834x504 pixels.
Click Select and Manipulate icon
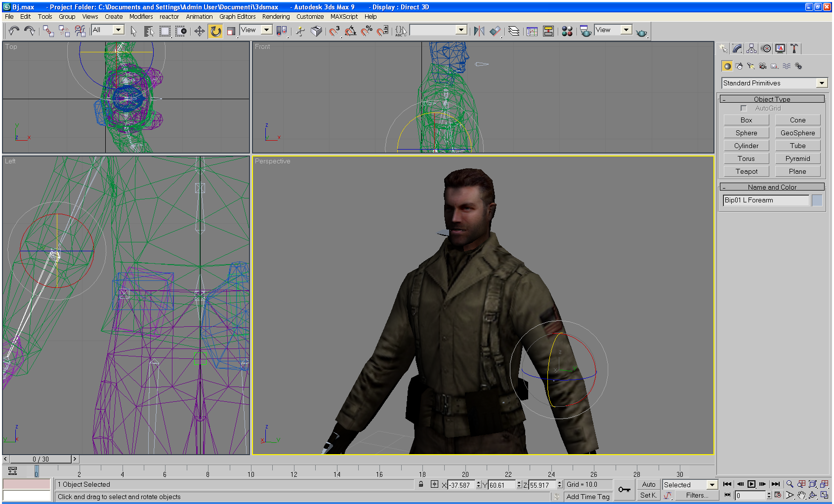click(300, 31)
